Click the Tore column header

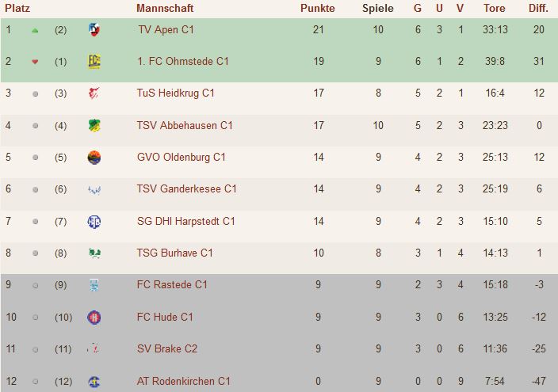494,9
